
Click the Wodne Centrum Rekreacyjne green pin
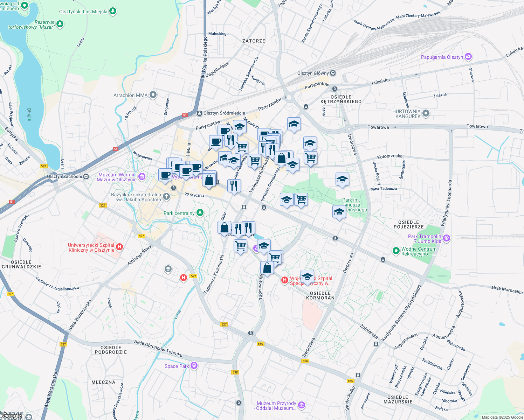tap(396, 251)
